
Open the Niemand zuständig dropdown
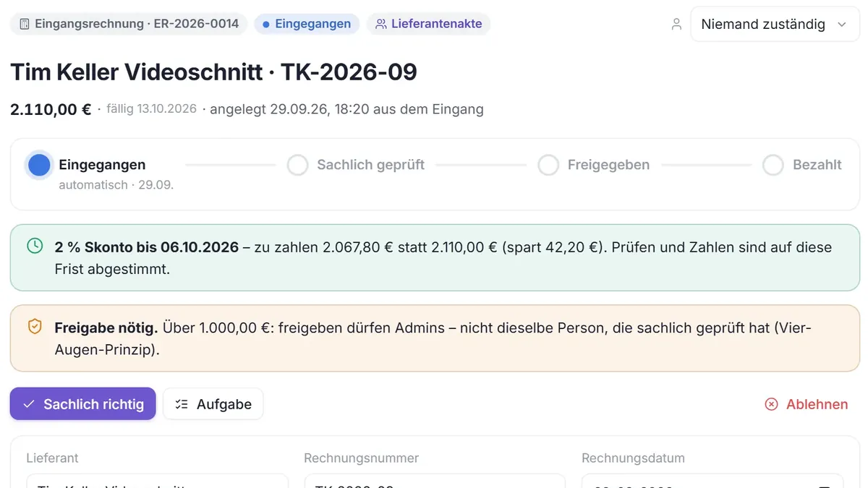click(x=775, y=24)
